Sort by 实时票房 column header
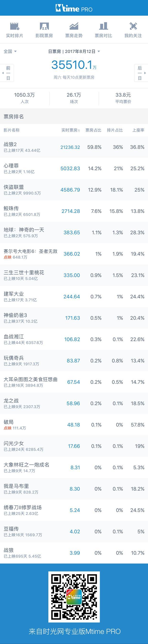The width and height of the screenshot is (148, 644). pos(70,130)
